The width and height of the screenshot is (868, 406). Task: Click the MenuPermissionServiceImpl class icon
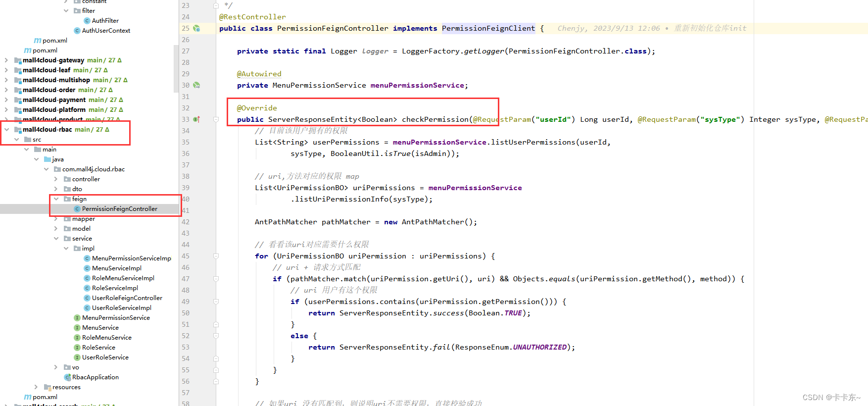(87, 258)
